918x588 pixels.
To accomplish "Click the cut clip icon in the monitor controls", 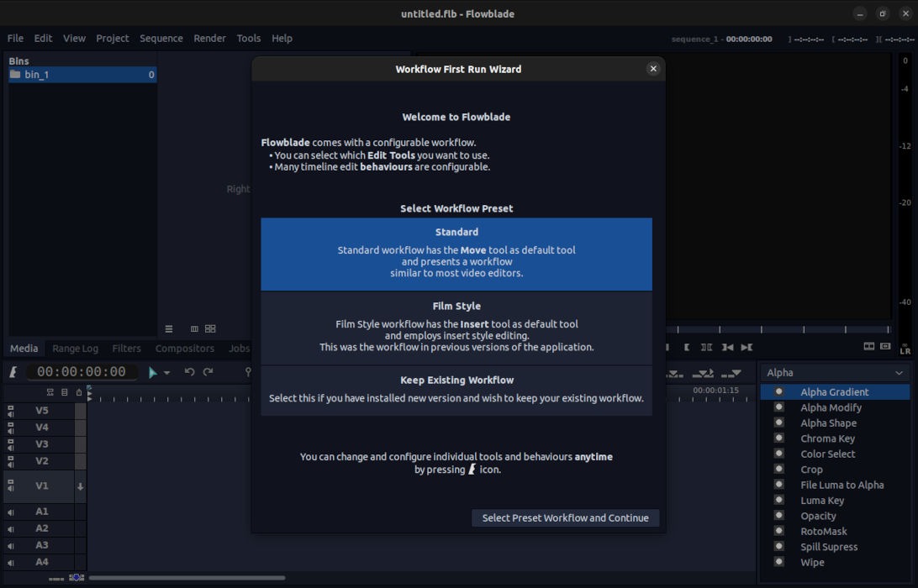I will pos(705,347).
